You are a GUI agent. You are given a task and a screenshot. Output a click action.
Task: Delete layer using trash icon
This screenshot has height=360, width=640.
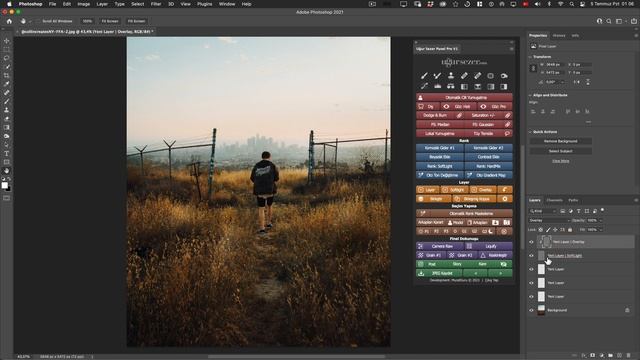[x=629, y=356]
